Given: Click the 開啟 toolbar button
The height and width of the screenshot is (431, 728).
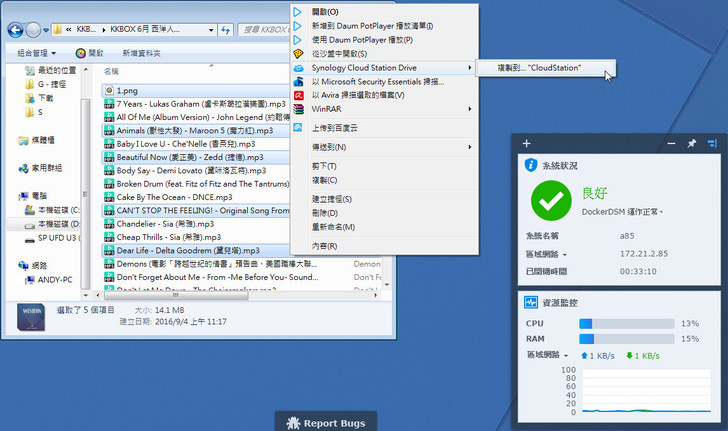Looking at the screenshot, I should click(x=90, y=53).
